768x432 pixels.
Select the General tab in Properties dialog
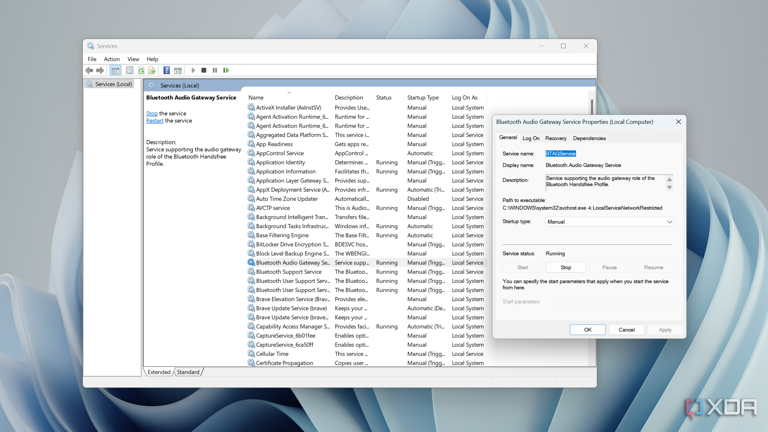pyautogui.click(x=508, y=138)
